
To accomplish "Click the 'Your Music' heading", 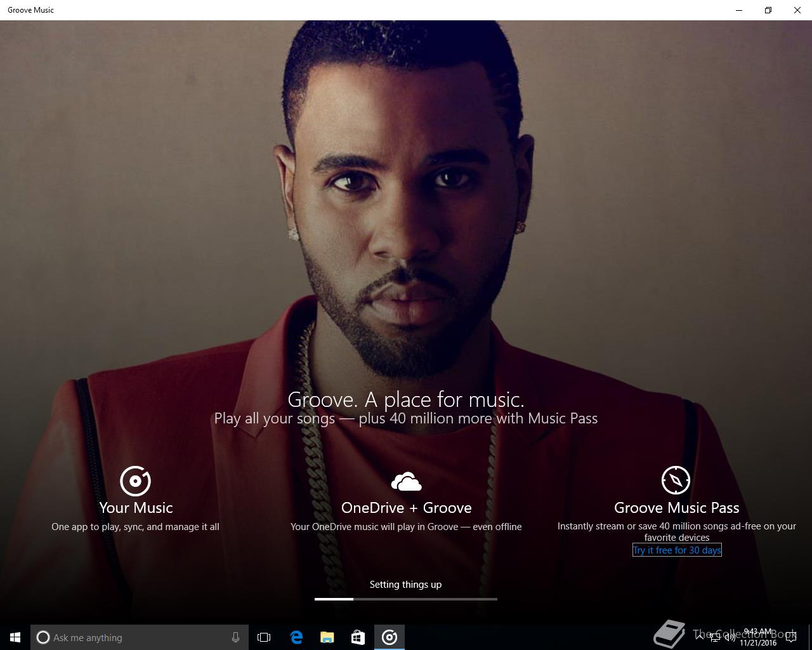I will (x=136, y=508).
